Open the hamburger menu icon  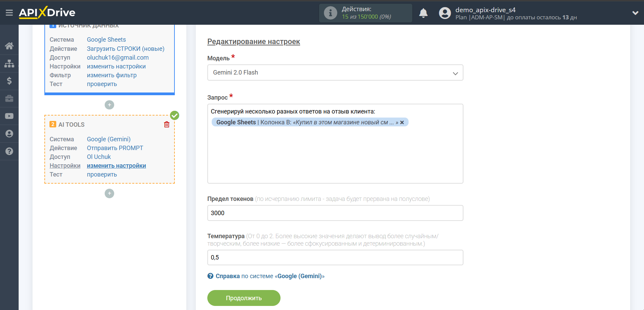click(x=9, y=13)
